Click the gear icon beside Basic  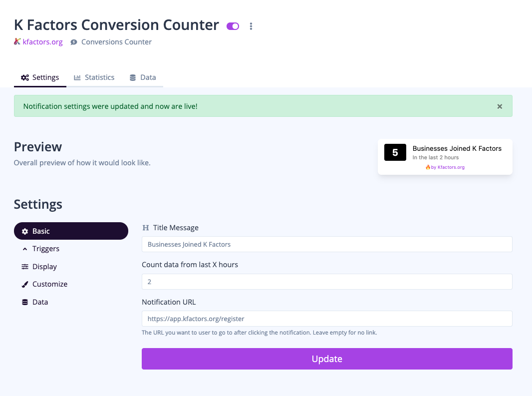tap(25, 231)
